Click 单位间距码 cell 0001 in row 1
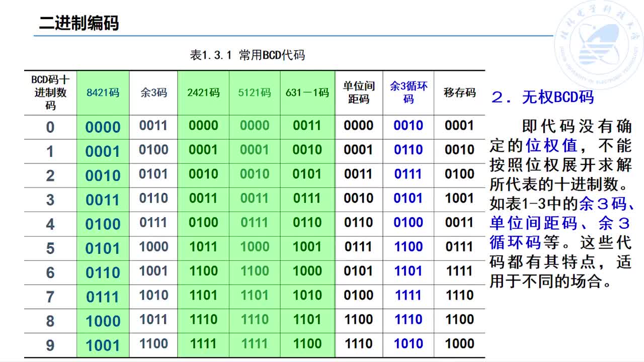This screenshot has height=362, width=644. pos(359,150)
